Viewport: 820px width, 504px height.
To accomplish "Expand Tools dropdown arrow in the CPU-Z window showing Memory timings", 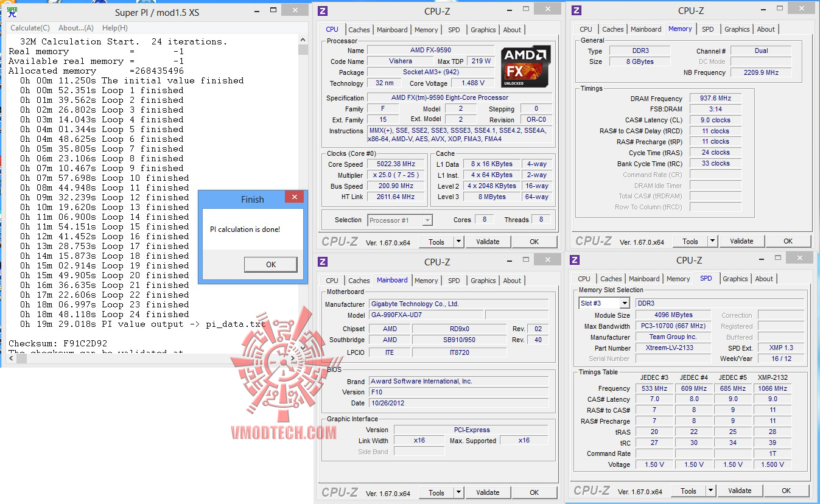I will [713, 241].
